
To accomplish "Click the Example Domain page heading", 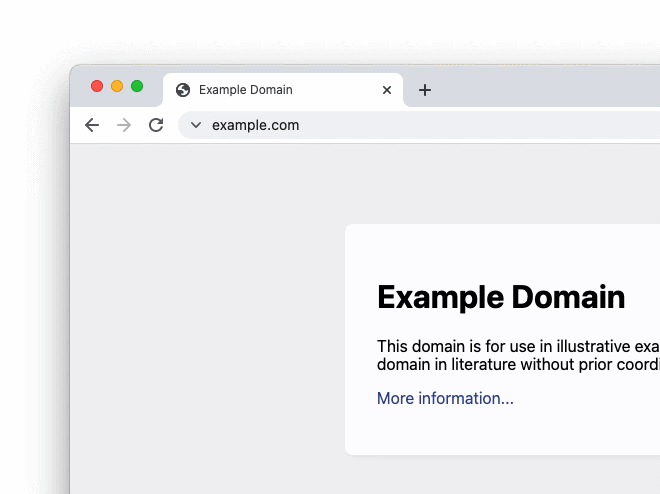I will click(x=501, y=297).
